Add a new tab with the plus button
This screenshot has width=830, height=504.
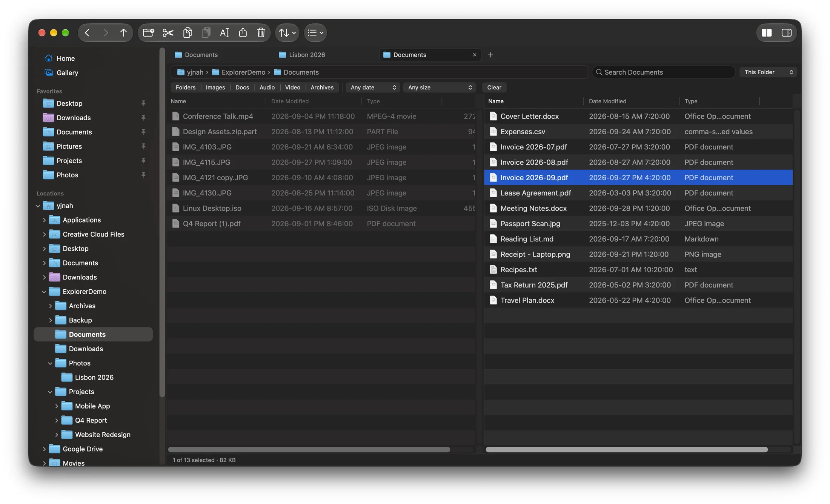[x=490, y=55]
